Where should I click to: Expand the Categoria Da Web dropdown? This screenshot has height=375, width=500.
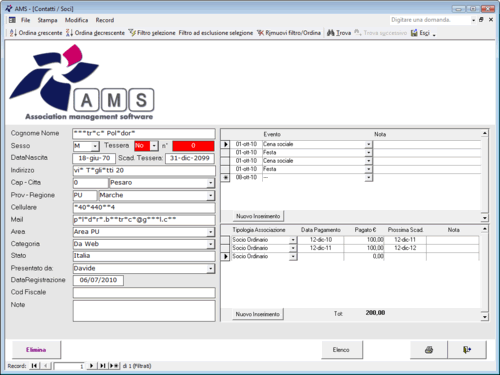pos(210,244)
